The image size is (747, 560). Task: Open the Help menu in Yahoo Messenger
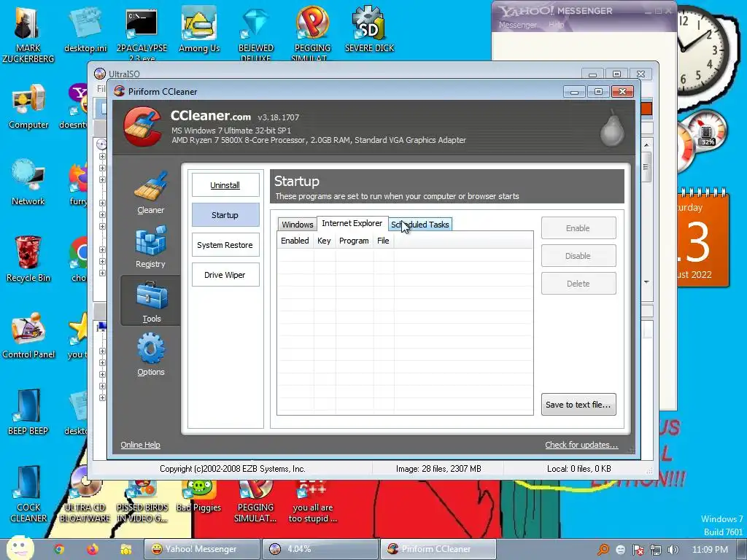pos(556,25)
